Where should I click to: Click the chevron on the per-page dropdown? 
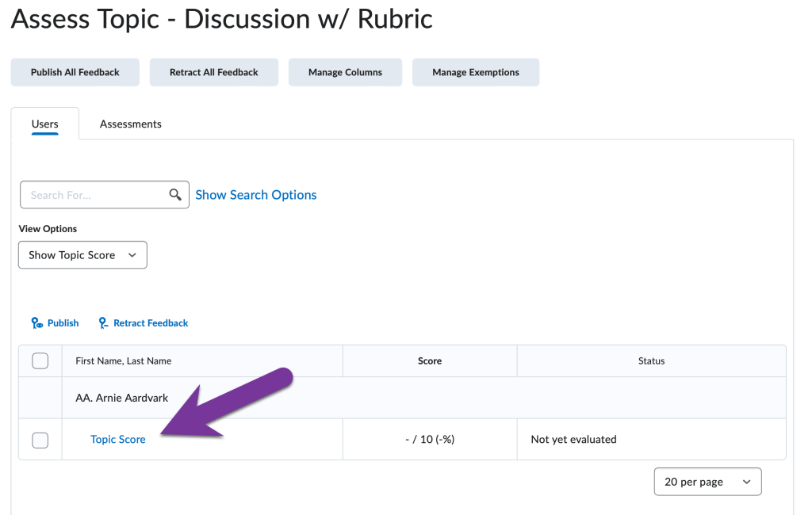746,481
